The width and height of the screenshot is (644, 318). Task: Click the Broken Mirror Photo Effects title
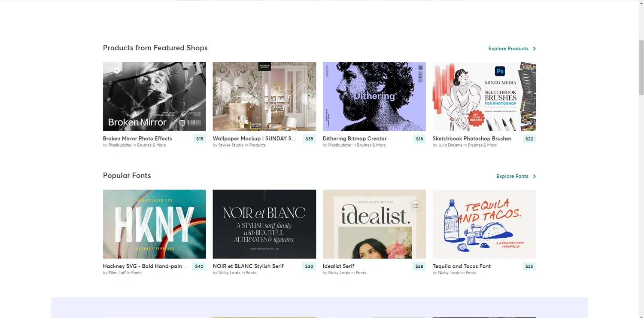click(137, 138)
